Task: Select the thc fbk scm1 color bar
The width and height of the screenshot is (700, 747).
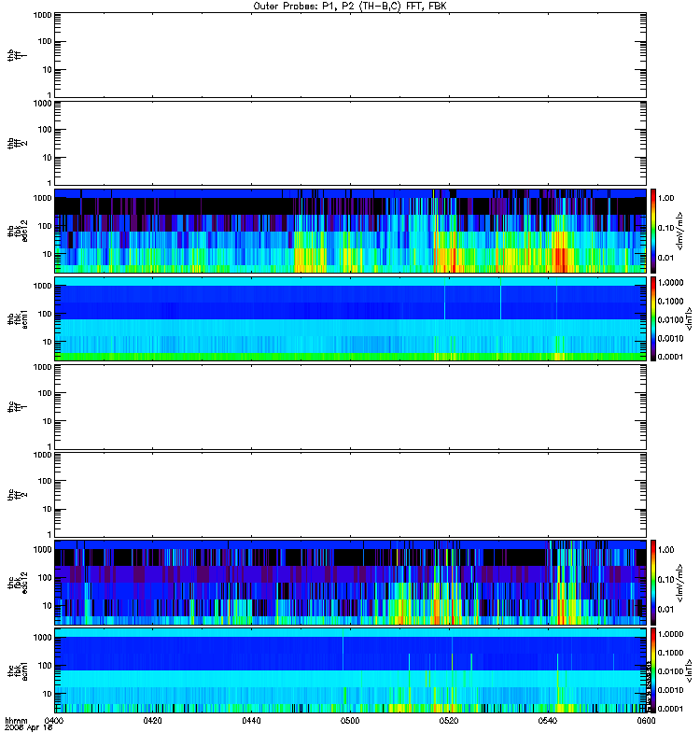Action: tap(653, 670)
